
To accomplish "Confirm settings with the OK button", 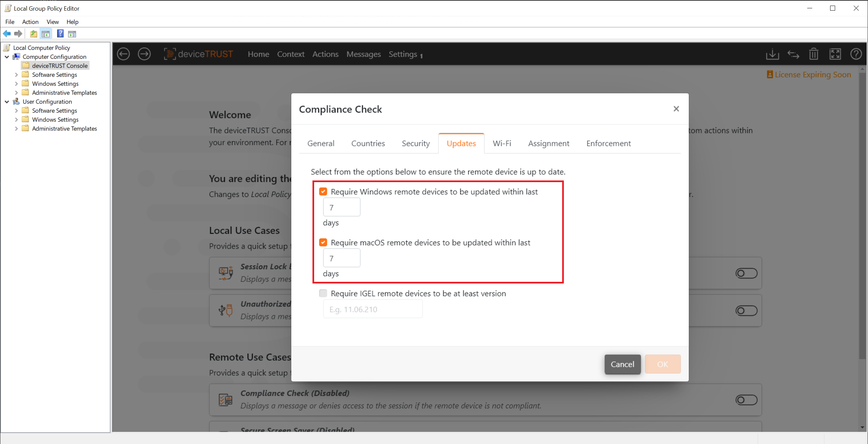I will tap(662, 364).
